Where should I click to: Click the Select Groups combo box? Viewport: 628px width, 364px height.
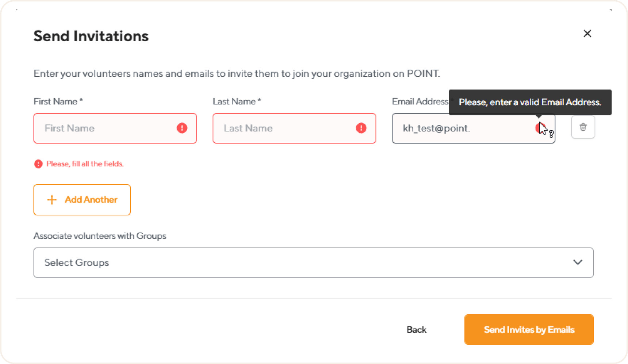coord(313,263)
